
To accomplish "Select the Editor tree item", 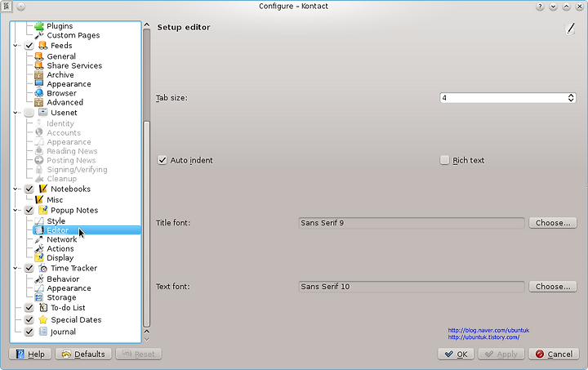I will (x=87, y=230).
